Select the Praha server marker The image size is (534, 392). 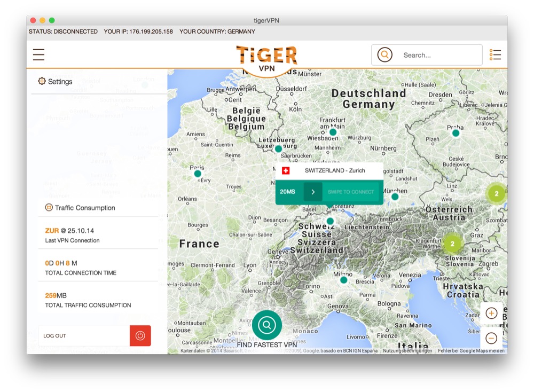[456, 133]
